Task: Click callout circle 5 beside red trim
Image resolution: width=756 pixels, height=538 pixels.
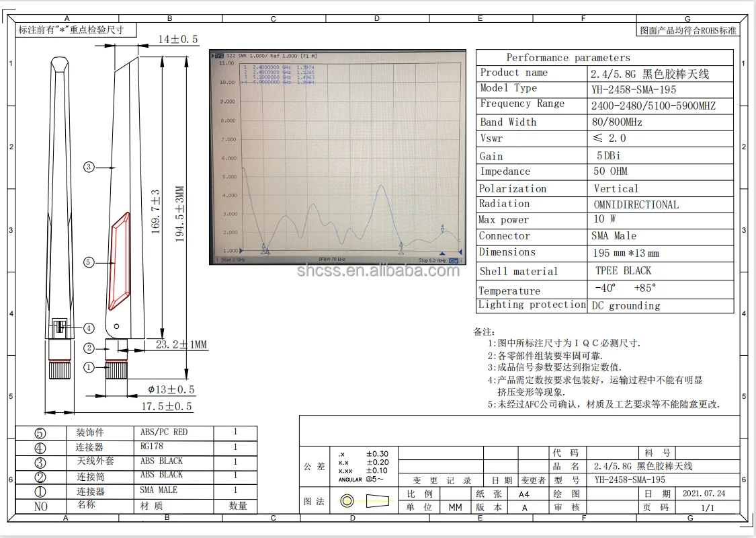Action: tap(89, 262)
